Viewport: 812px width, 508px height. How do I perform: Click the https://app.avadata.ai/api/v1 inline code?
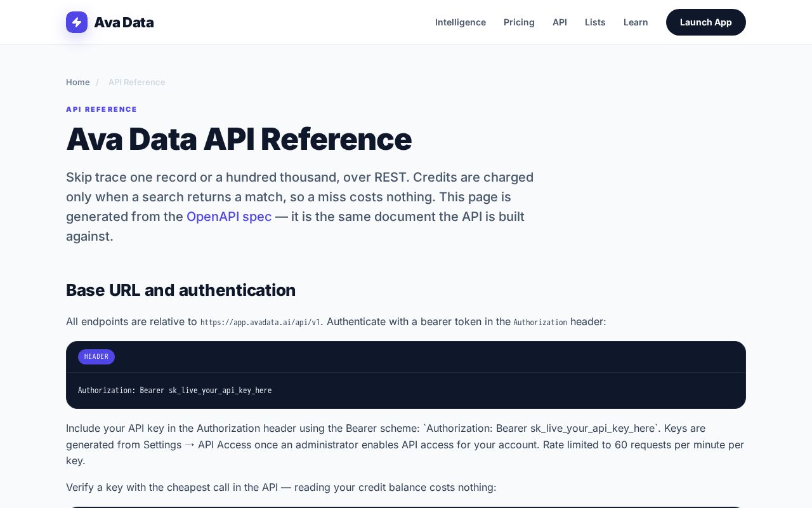tap(260, 322)
